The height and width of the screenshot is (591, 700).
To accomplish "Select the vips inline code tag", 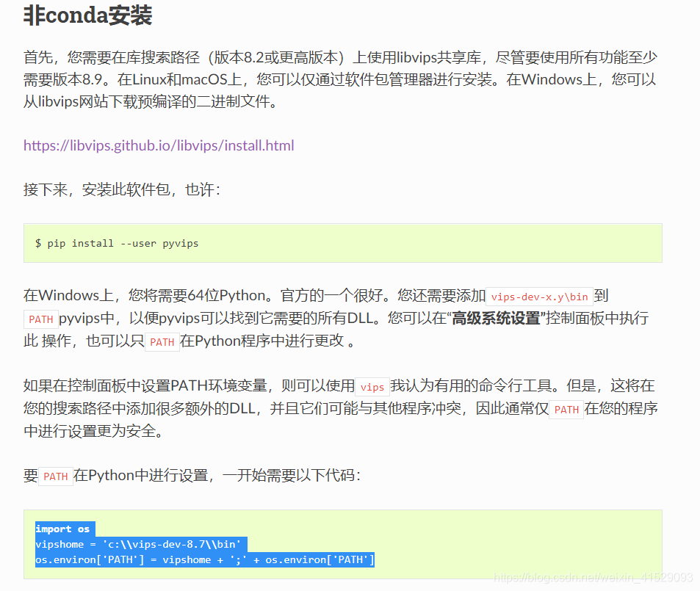I will (x=371, y=386).
